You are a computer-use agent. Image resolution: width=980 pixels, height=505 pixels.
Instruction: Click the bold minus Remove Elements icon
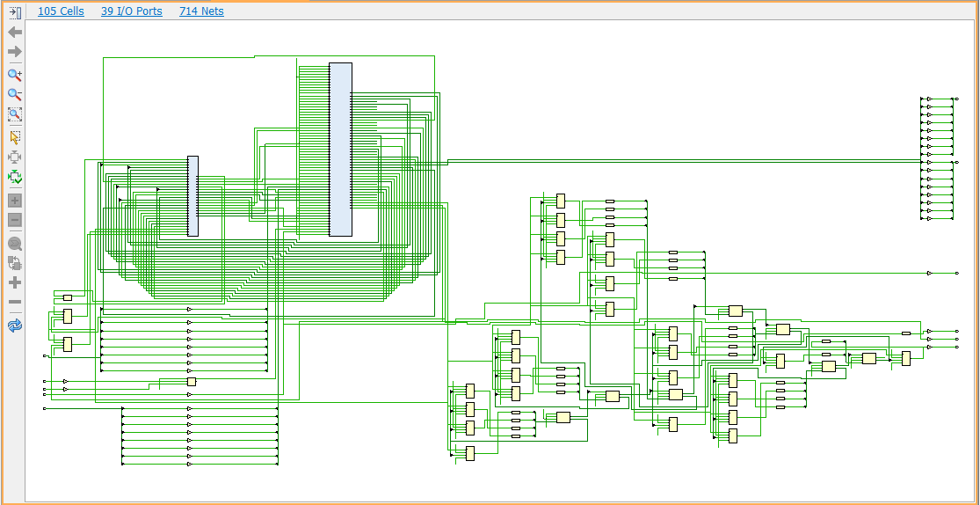tap(14, 303)
